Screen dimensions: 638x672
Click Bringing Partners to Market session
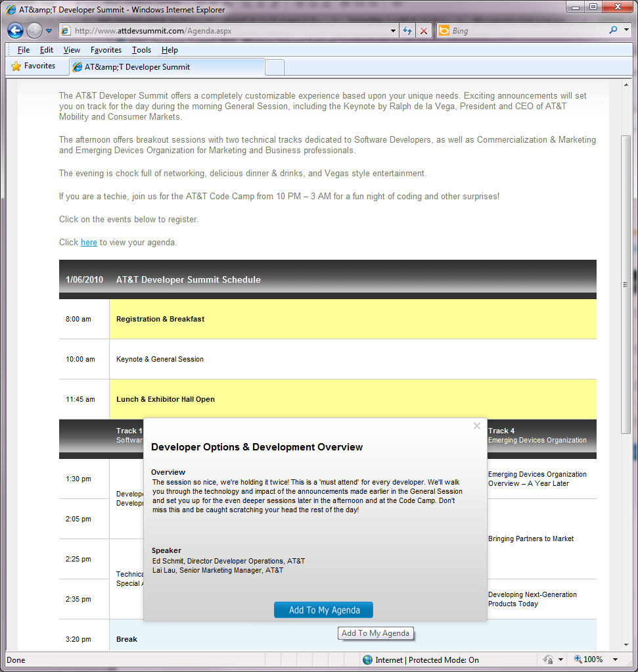coord(530,539)
